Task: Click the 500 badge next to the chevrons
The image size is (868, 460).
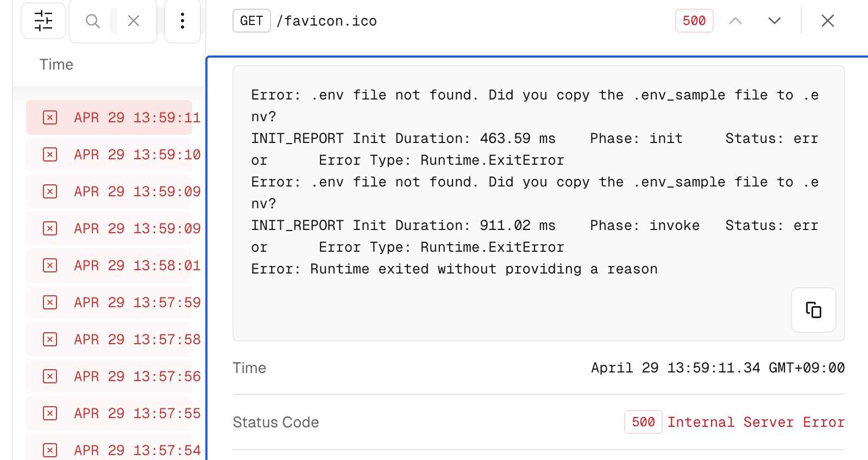Action: (x=694, y=21)
